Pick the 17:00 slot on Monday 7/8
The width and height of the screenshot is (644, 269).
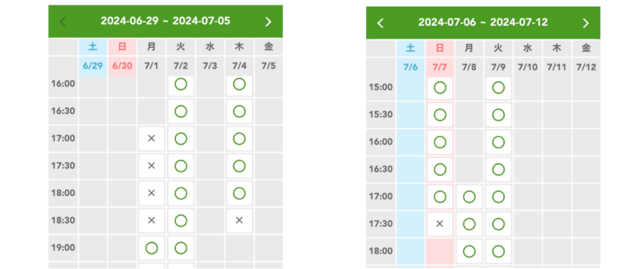[x=469, y=197]
